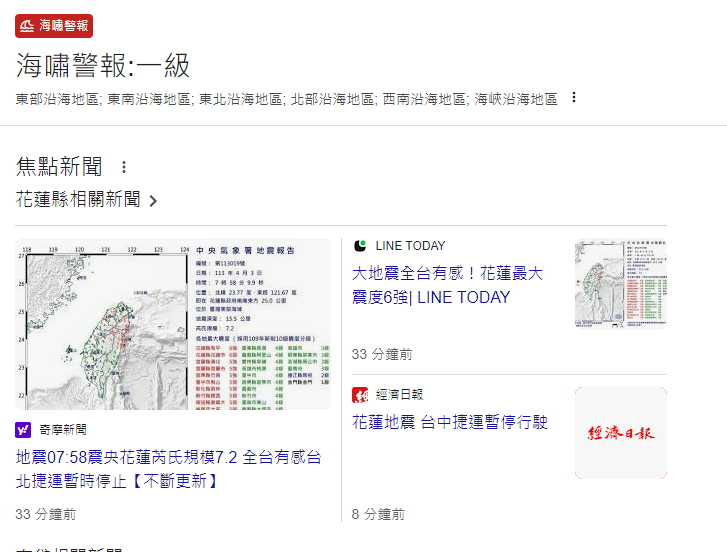The image size is (727, 552).
Task: Click the 33 分鐘前 timestamp under 奇摩新聞 article
Action: tap(46, 514)
